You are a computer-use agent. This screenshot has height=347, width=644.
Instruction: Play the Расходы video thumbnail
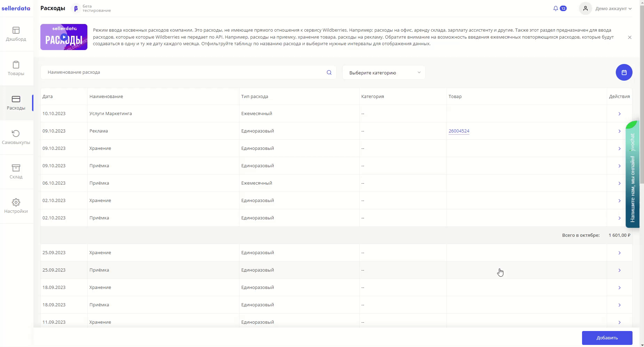coord(64,37)
